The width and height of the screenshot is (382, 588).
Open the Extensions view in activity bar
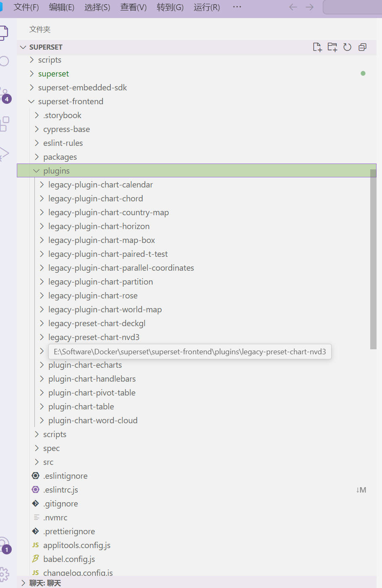tap(4, 124)
